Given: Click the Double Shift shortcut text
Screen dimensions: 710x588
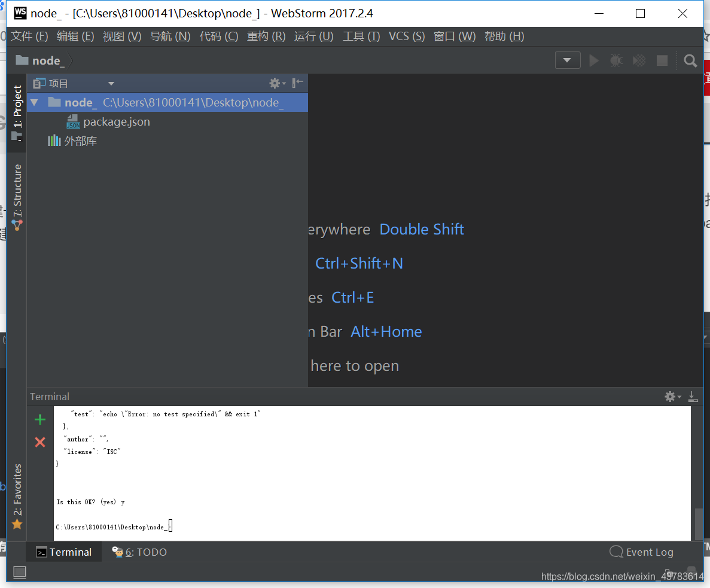Looking at the screenshot, I should click(422, 230).
